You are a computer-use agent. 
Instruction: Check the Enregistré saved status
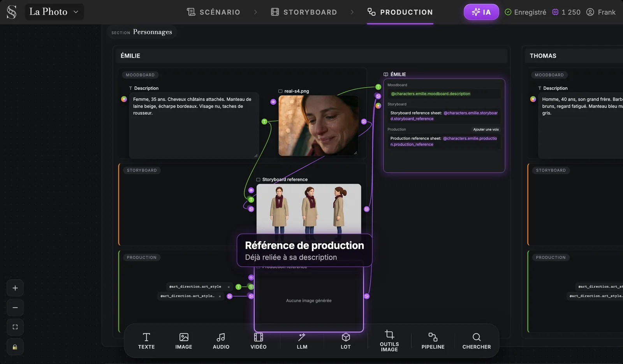pyautogui.click(x=525, y=12)
